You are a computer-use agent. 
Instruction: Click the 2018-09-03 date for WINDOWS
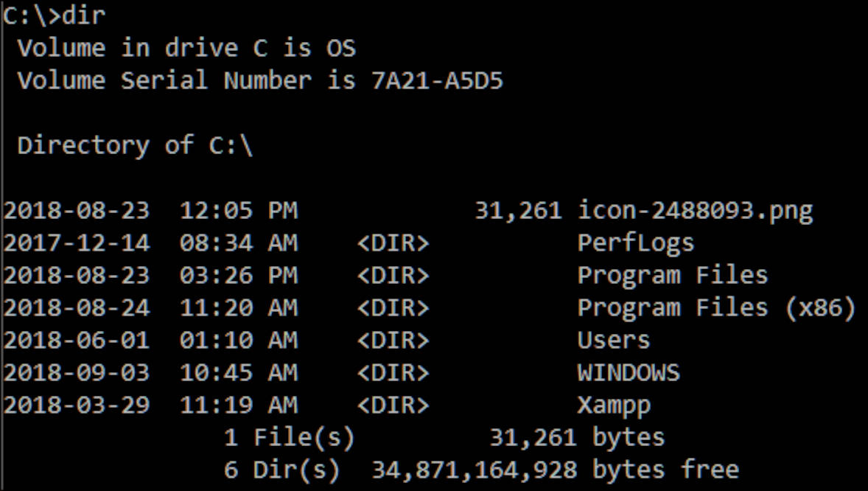pyautogui.click(x=76, y=372)
